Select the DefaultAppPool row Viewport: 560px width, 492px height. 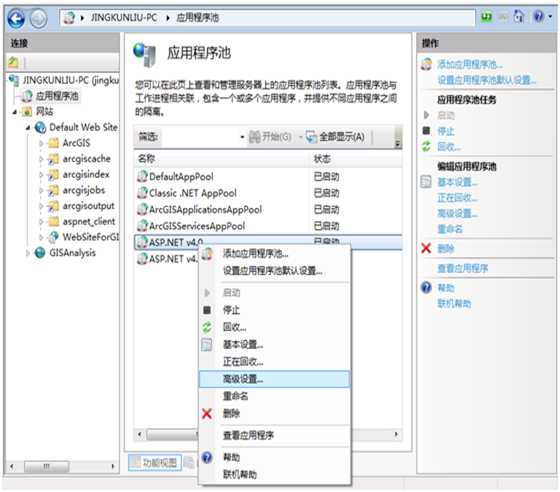pos(268,176)
